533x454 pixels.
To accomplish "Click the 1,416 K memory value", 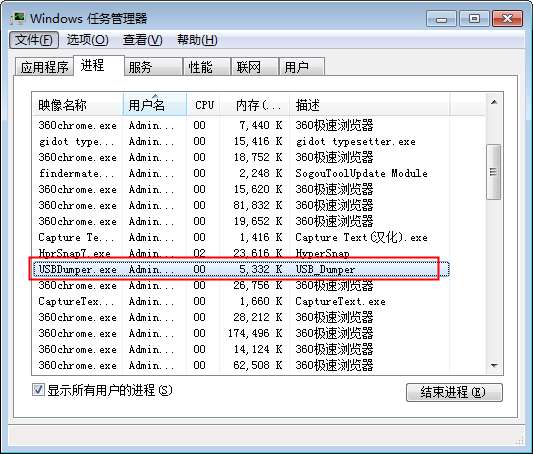I will click(261, 237).
